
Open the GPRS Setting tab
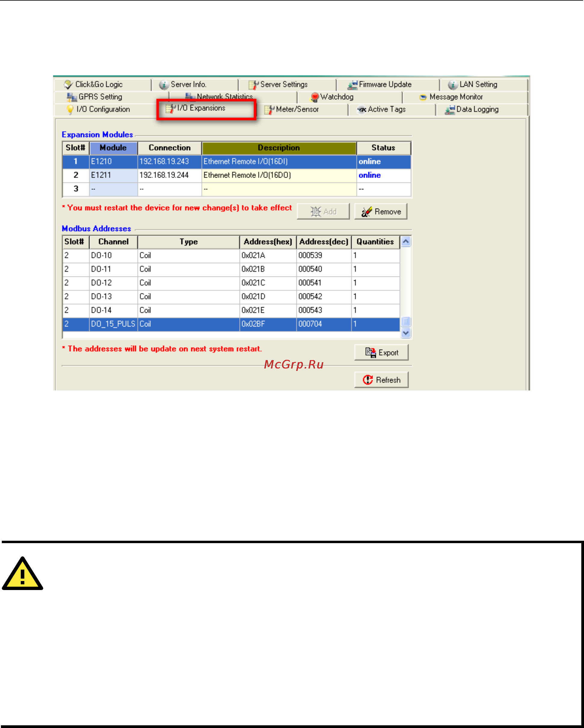[x=112, y=97]
